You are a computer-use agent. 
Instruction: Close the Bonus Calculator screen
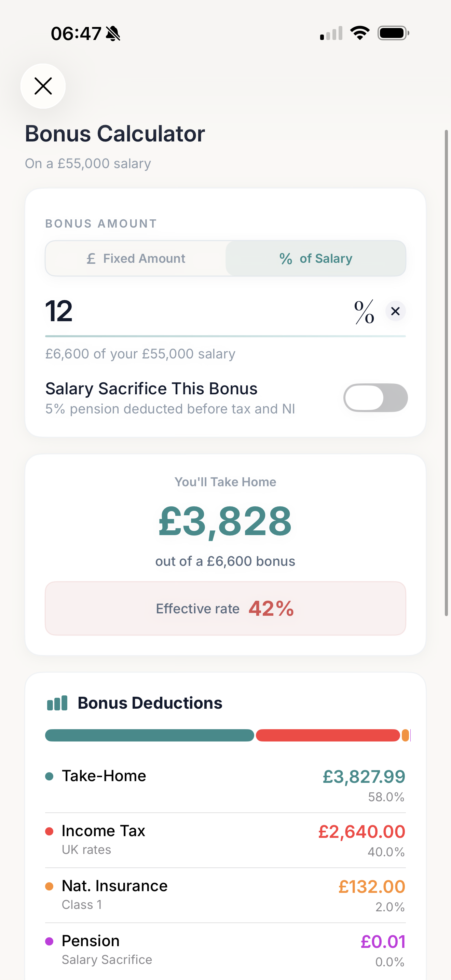43,86
